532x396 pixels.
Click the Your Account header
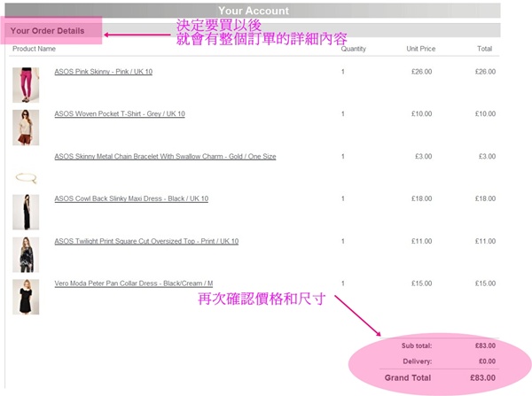(254, 11)
